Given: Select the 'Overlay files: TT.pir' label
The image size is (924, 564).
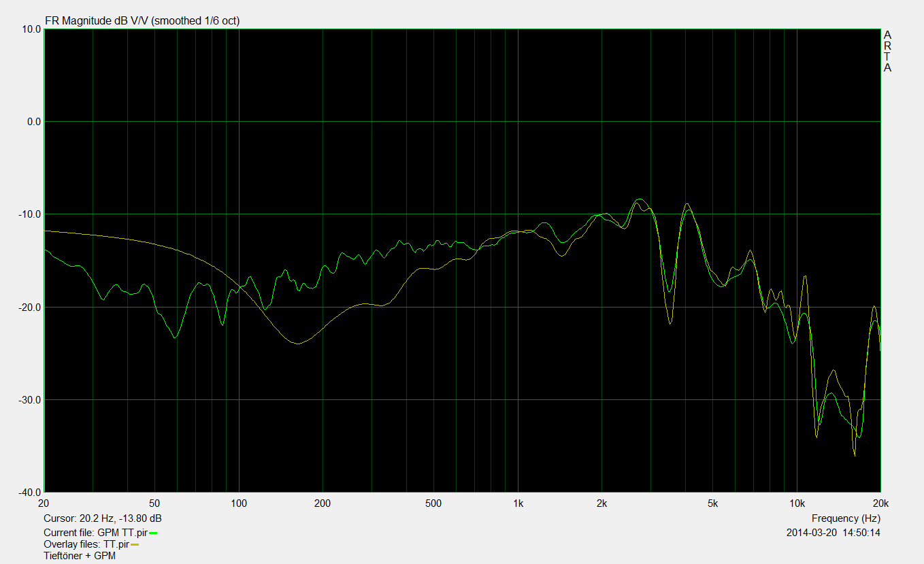Looking at the screenshot, I should (86, 544).
